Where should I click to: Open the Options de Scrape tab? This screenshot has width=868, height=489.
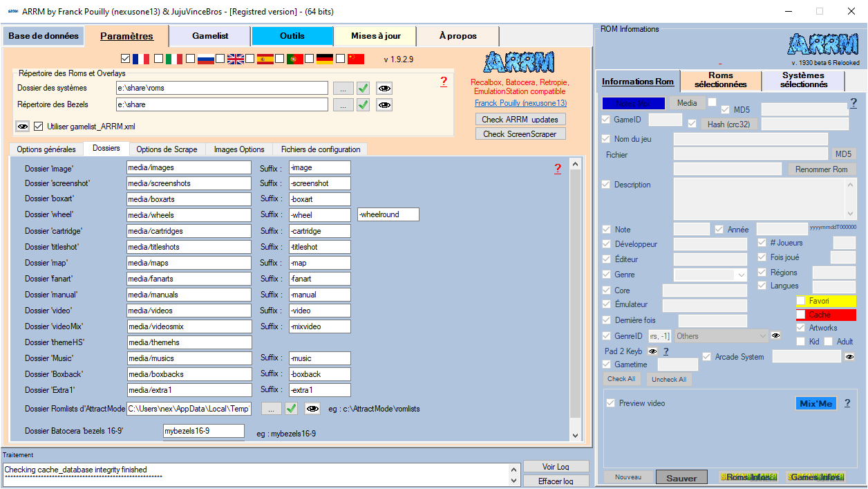click(x=167, y=149)
